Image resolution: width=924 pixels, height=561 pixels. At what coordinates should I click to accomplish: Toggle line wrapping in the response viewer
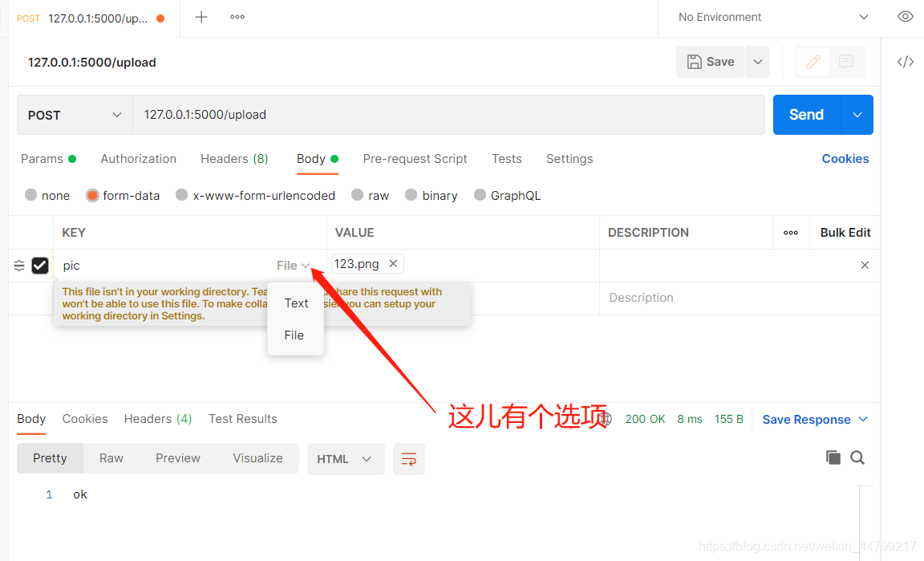tap(409, 458)
